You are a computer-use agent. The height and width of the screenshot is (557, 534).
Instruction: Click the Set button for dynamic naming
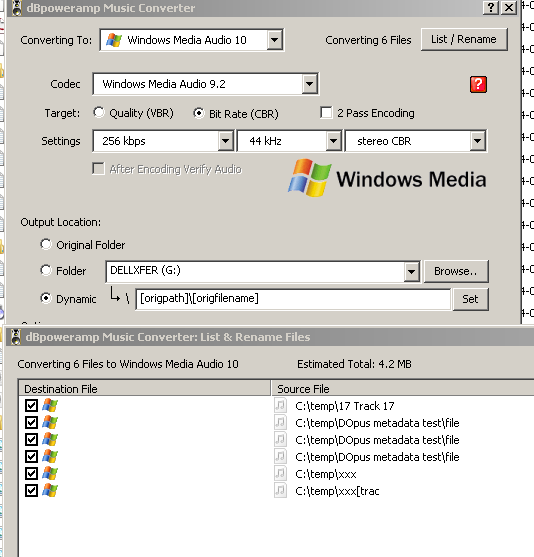(x=470, y=299)
